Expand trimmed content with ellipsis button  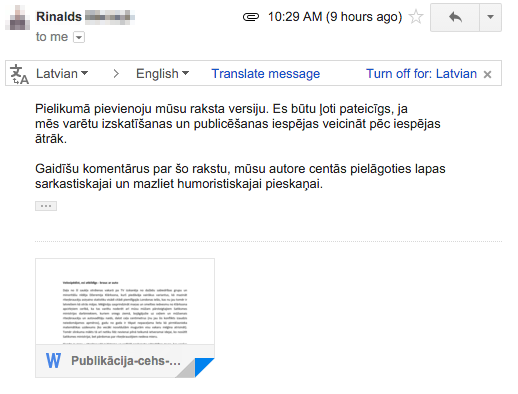pyautogui.click(x=46, y=206)
